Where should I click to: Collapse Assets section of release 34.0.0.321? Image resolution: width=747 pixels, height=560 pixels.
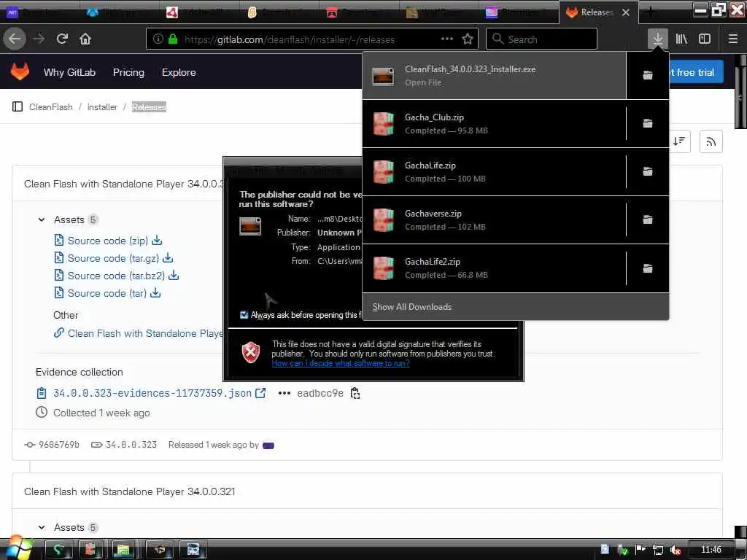click(x=42, y=527)
